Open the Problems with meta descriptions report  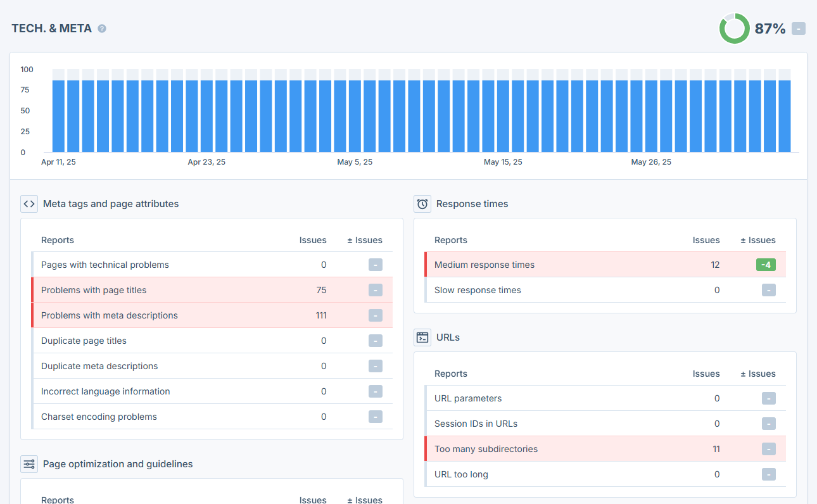coord(110,315)
